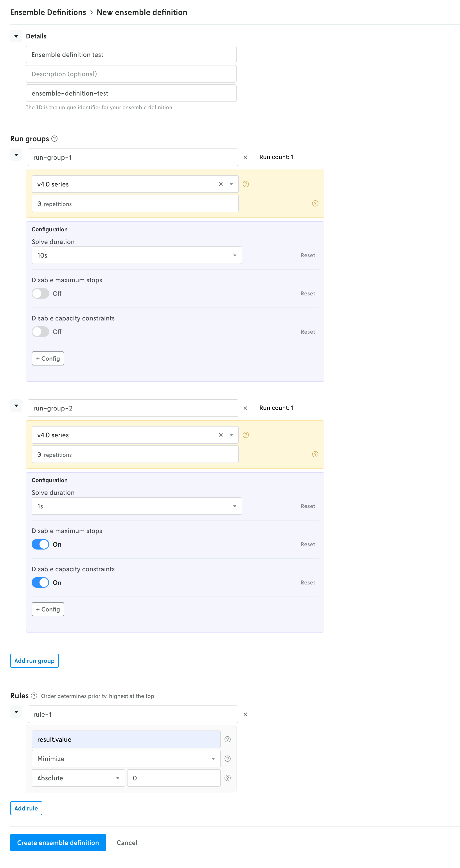This screenshot has width=460, height=868.
Task: Open repetitions help icon in run-group-2
Action: 315,454
